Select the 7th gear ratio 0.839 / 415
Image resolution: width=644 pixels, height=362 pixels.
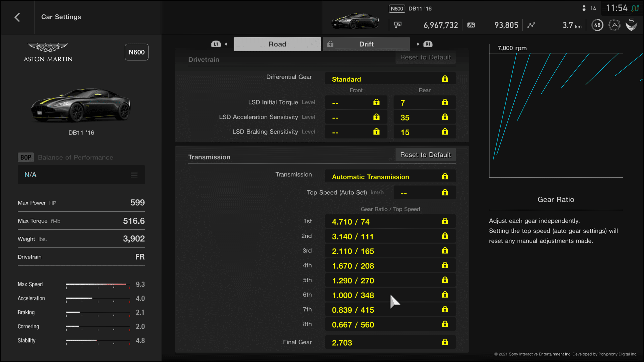point(390,310)
